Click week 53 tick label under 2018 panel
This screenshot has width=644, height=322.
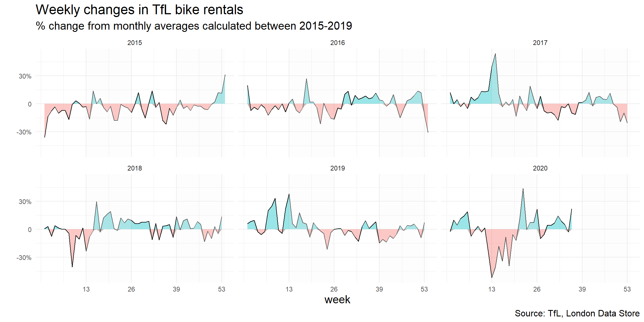pos(222,289)
